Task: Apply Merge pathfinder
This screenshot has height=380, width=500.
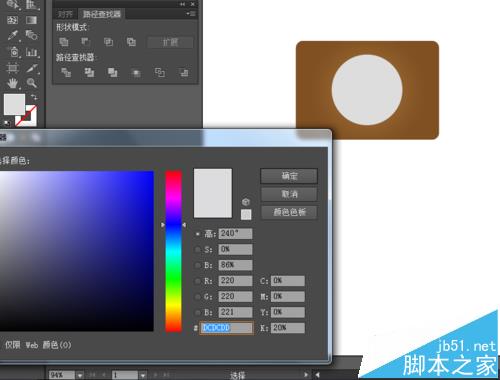Action: 112,72
